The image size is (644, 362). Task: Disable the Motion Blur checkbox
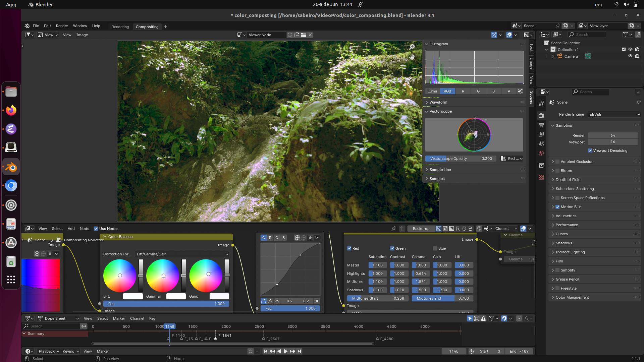557,207
